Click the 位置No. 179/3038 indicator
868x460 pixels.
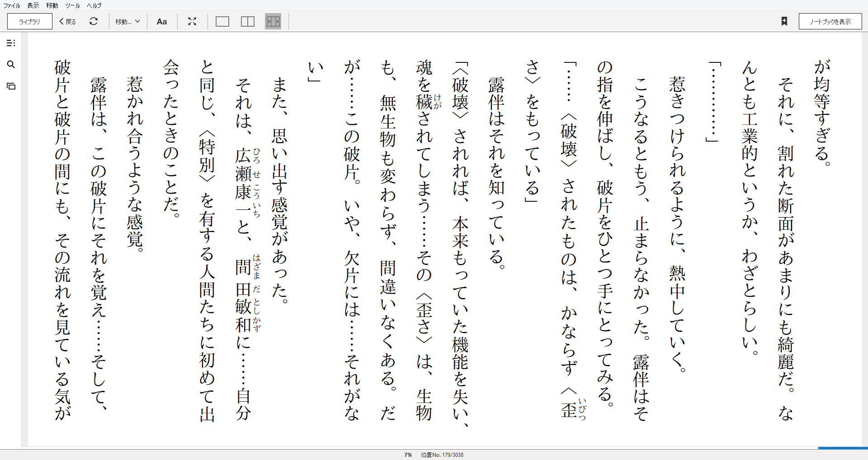coord(442,455)
